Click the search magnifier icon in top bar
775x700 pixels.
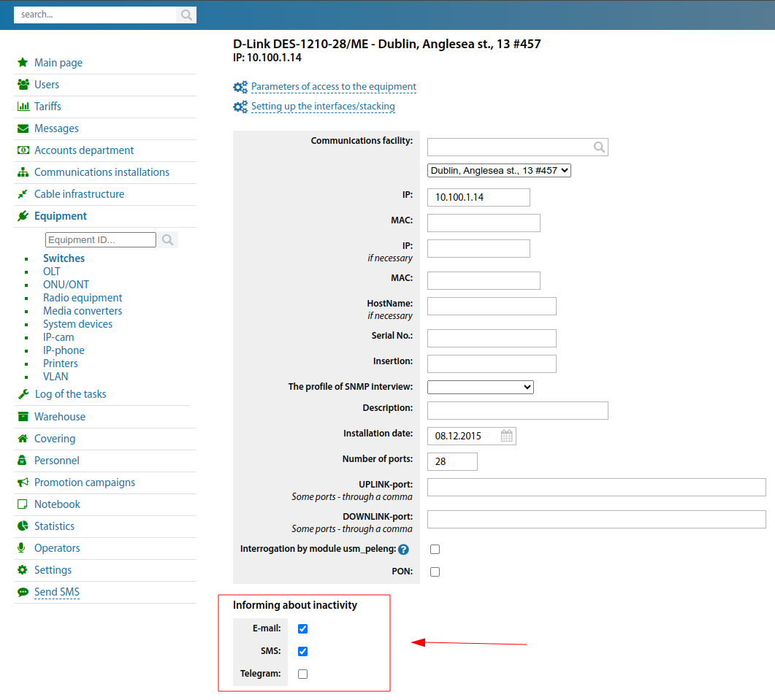tap(186, 15)
